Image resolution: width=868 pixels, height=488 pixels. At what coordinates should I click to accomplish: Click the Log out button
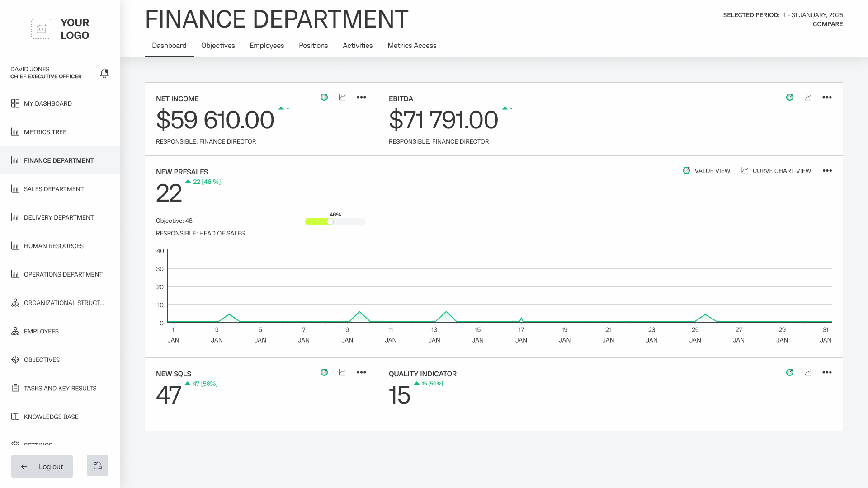pyautogui.click(x=42, y=466)
